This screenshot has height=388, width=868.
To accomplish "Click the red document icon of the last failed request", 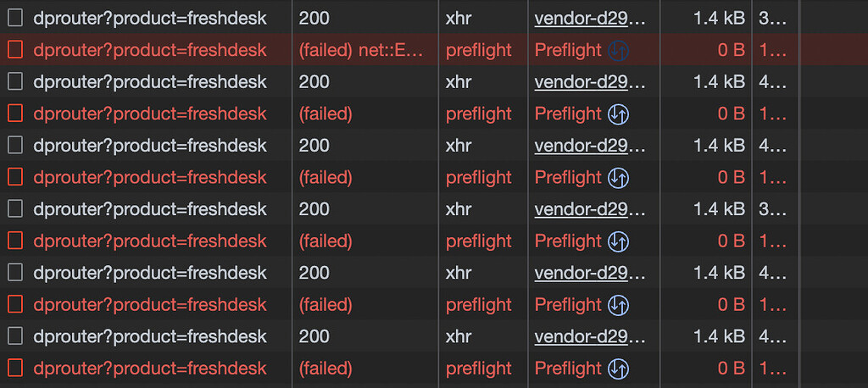I will tap(15, 368).
